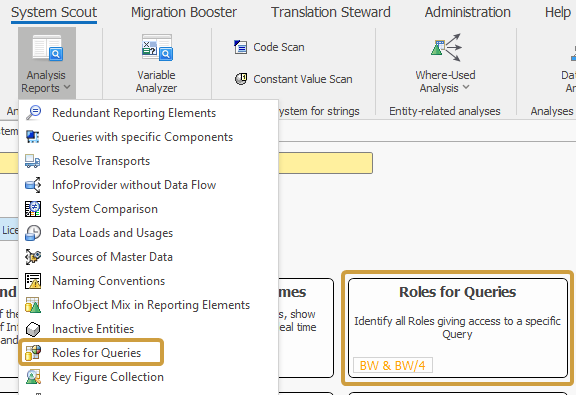
Task: Open the Help tab
Action: pos(558,12)
